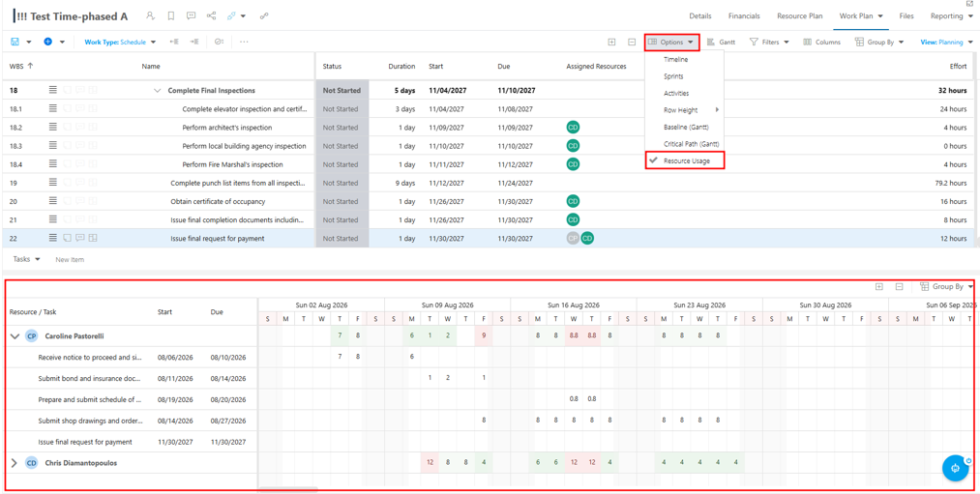Open the Filters dropdown

click(769, 42)
